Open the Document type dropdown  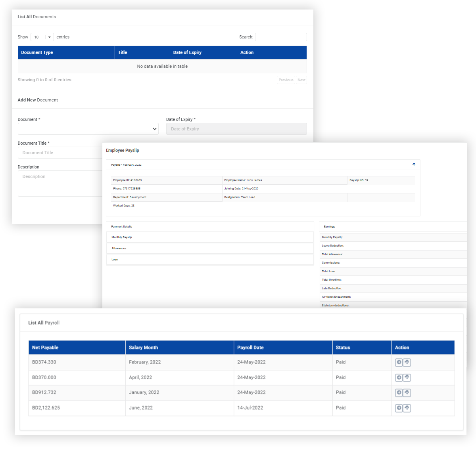tap(88, 129)
